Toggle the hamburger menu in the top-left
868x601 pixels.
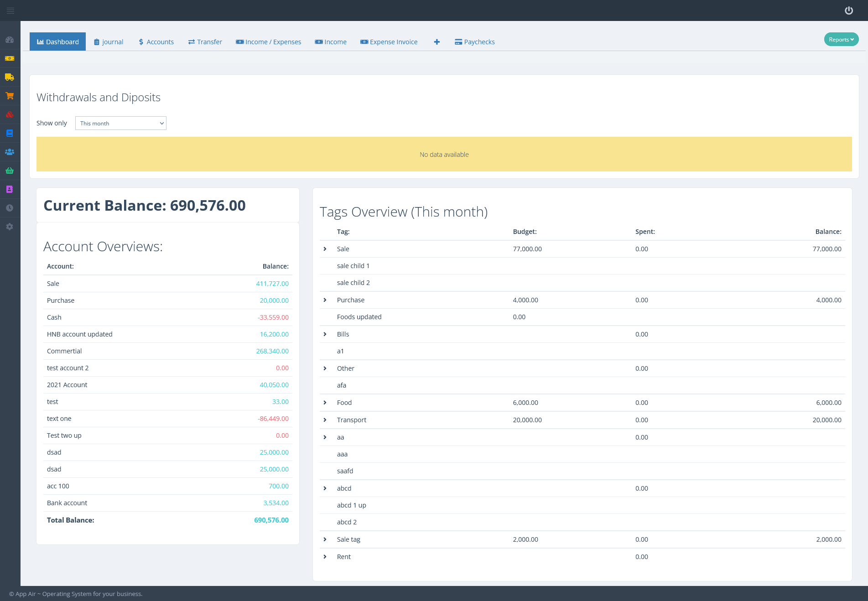[10, 10]
